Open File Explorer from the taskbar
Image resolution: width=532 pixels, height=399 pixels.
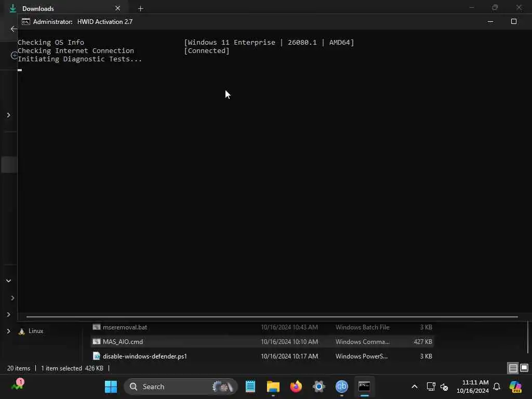[273, 387]
